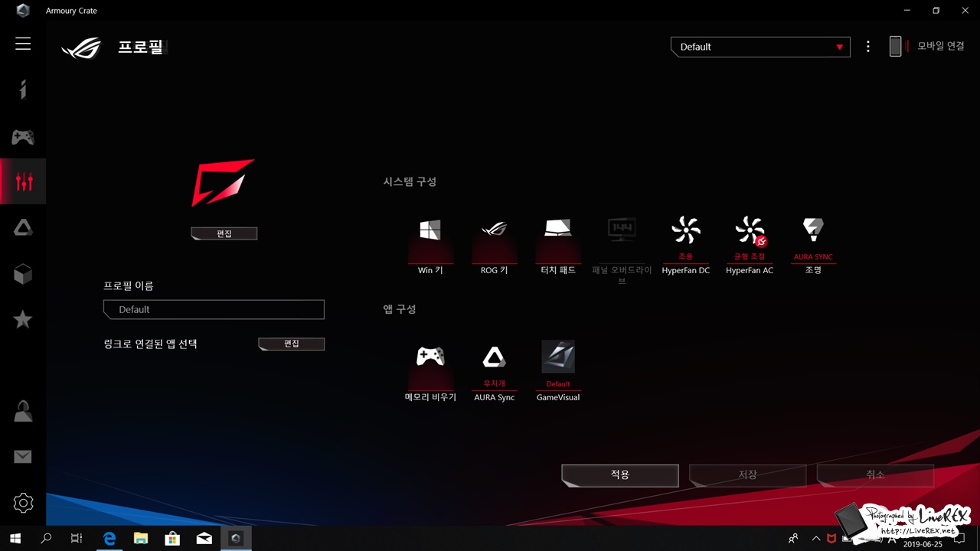Change the AURA Sync app effect
Screen dimensions: 980x551
pyautogui.click(x=494, y=373)
